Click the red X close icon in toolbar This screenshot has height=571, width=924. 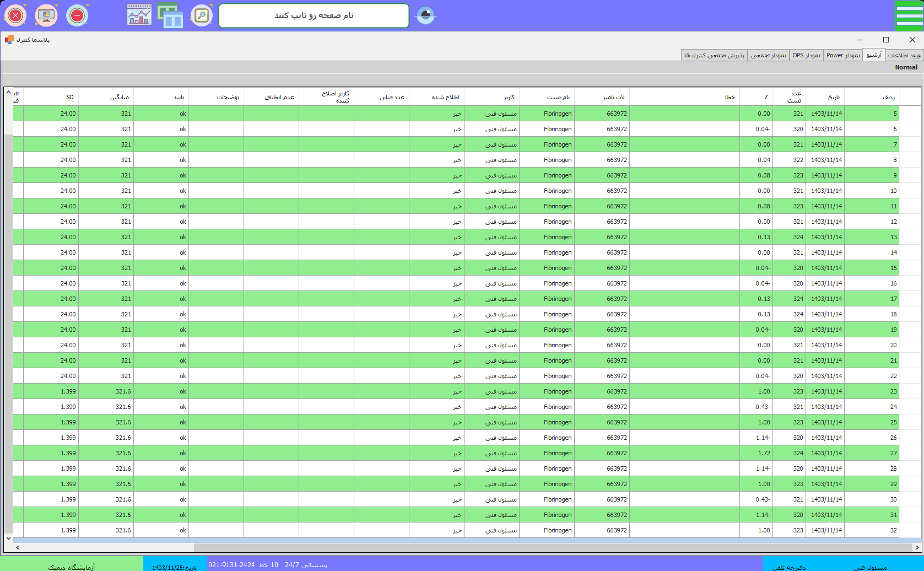[15, 15]
